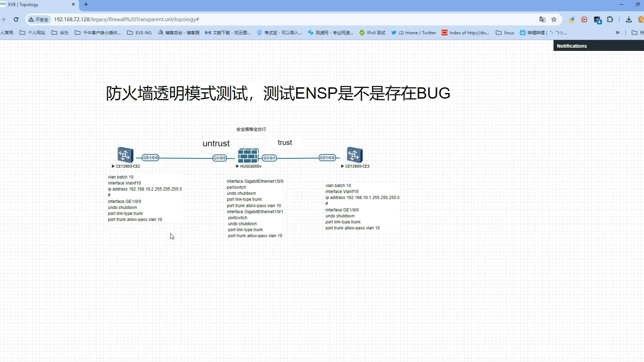Image resolution: width=644 pixels, height=362 pixels.
Task: Click the G1/0/1 port label on firewall
Action: 269,158
